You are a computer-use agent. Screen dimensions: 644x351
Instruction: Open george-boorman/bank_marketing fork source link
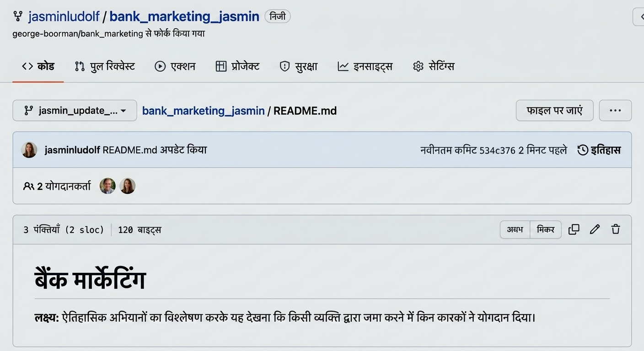(77, 34)
